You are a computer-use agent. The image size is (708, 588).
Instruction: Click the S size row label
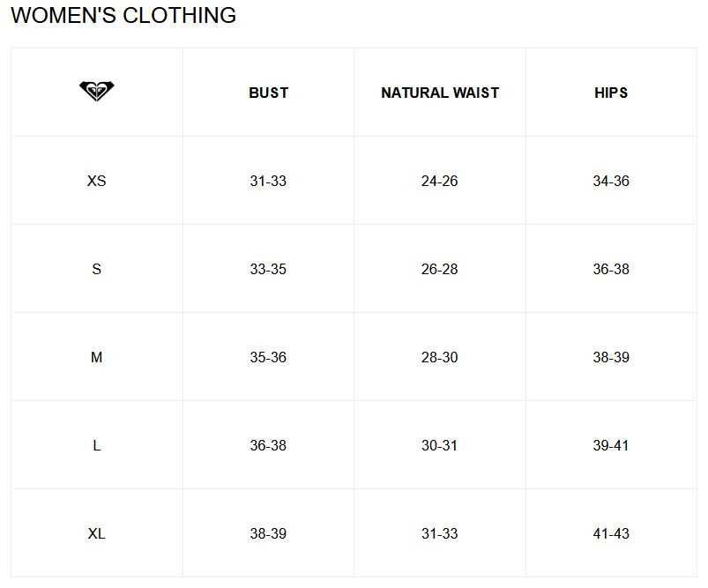click(x=97, y=269)
